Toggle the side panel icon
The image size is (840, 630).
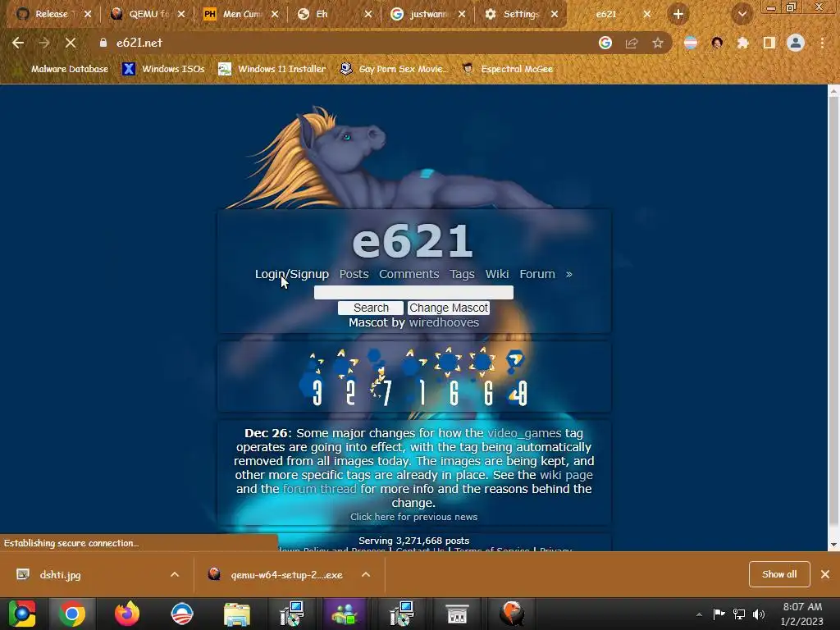coord(769,43)
